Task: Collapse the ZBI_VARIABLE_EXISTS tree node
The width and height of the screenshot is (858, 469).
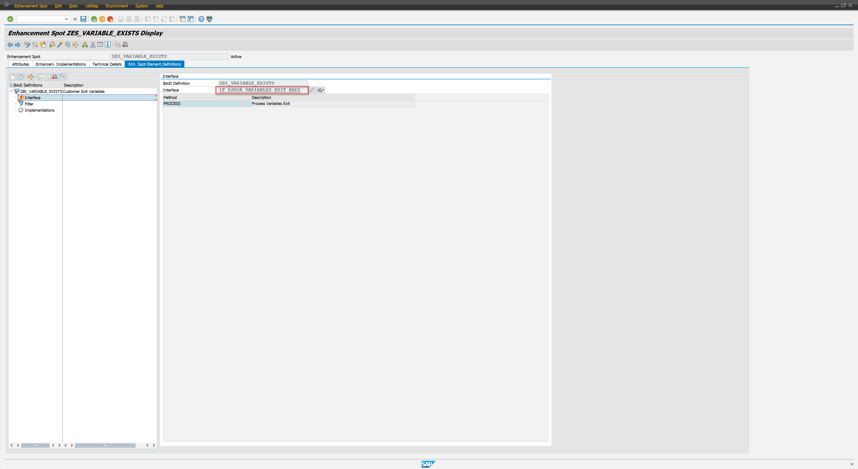Action: 11,91
